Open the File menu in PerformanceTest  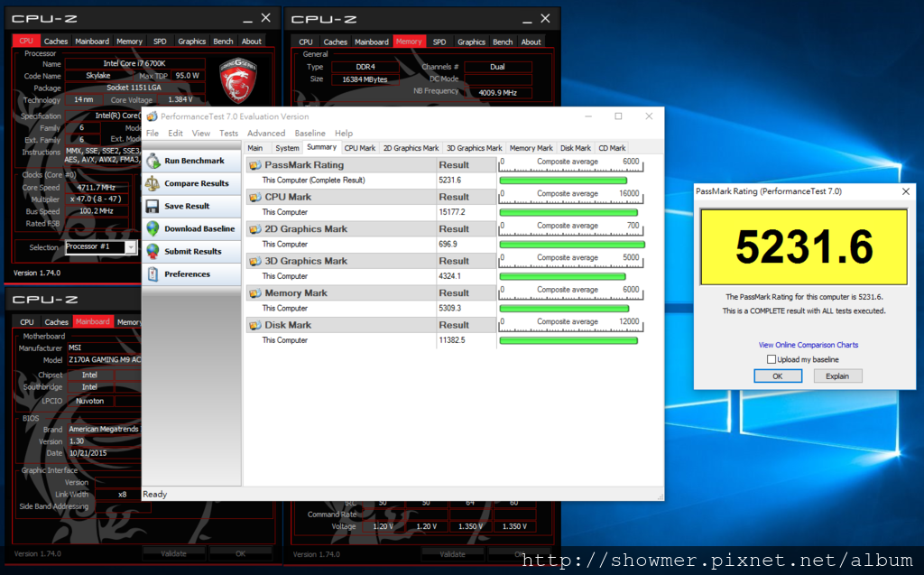coord(152,134)
